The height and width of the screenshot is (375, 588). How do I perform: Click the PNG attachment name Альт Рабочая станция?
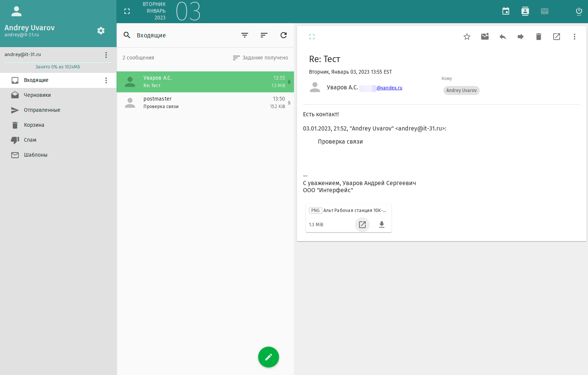355,210
